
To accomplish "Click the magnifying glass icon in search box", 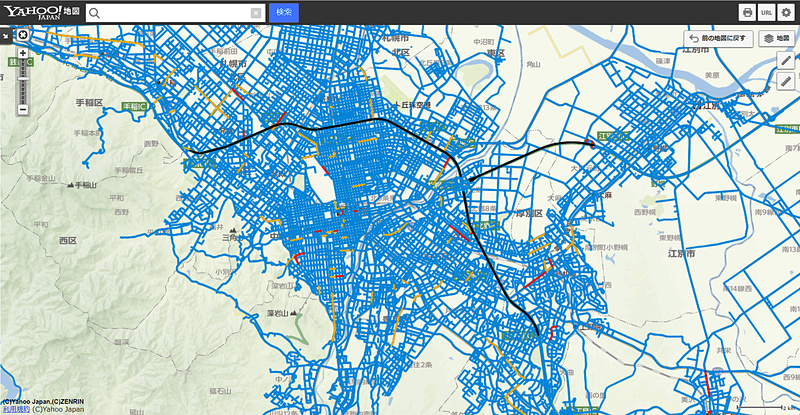I will tap(94, 14).
